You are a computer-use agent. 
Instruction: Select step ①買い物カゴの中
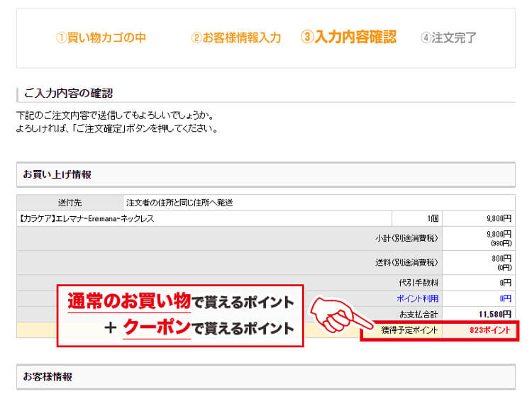coord(101,38)
